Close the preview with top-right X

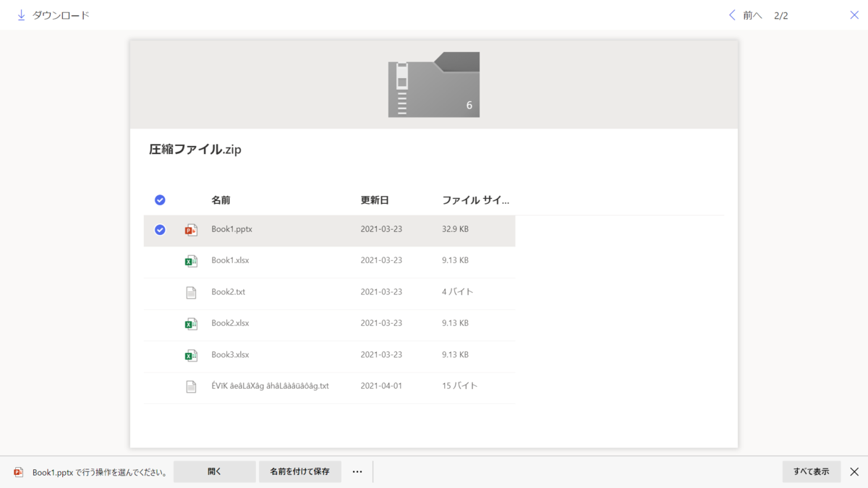click(x=854, y=15)
